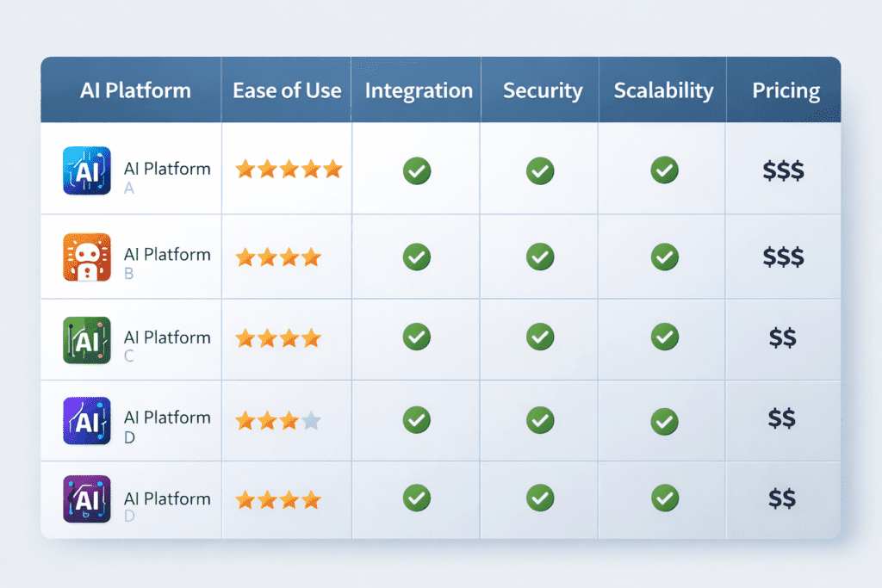Viewport: 882px width, 588px height.
Task: Click the Scalability column header
Action: [x=664, y=91]
